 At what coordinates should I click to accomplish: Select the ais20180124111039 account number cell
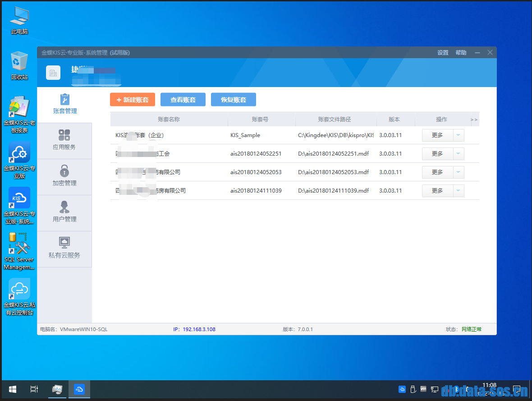pos(256,190)
